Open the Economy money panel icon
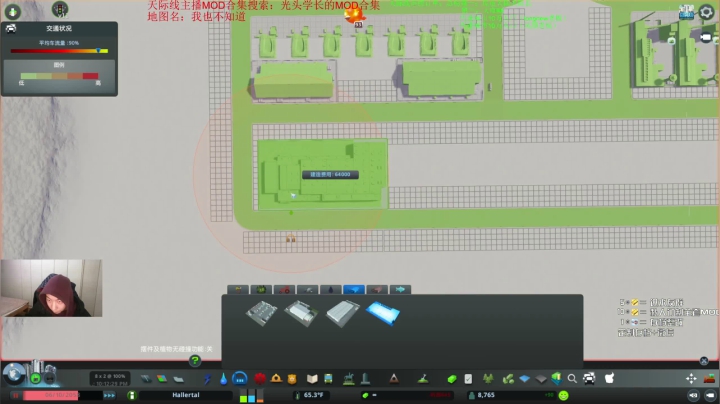The image size is (720, 404). pyautogui.click(x=452, y=379)
